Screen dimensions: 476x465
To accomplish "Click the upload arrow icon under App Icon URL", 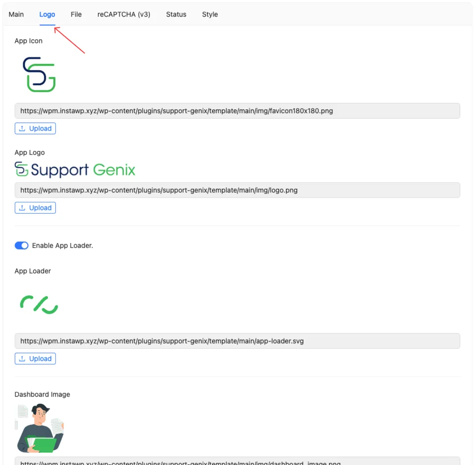I will pos(22,128).
